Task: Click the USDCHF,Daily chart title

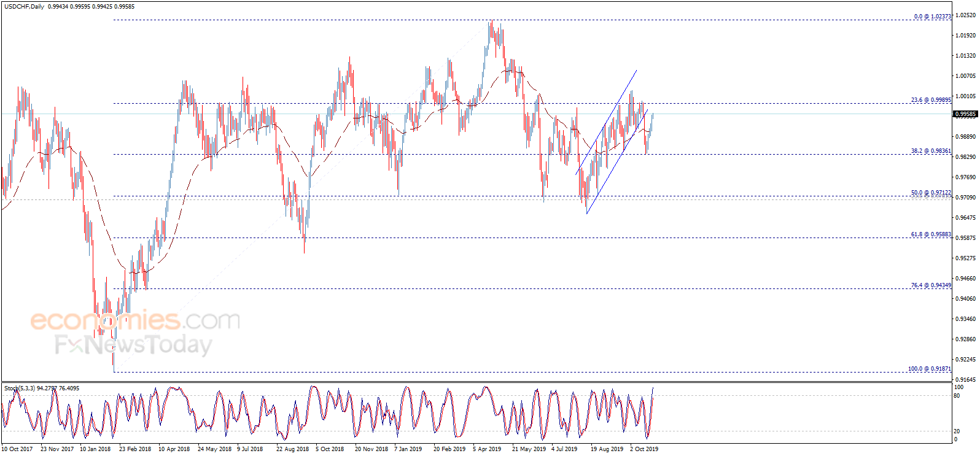Action: [25, 7]
